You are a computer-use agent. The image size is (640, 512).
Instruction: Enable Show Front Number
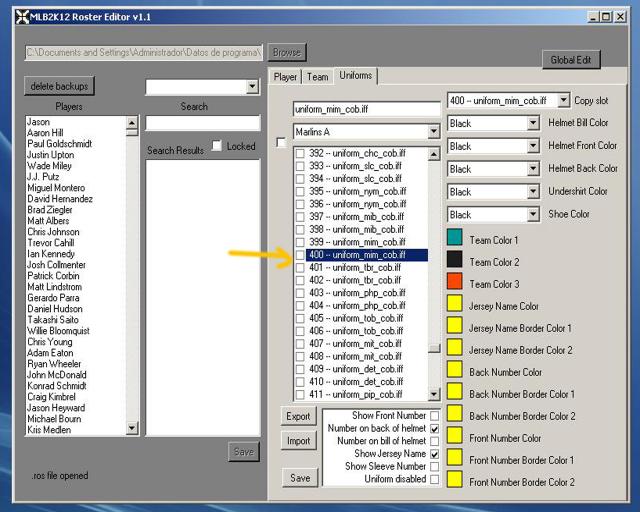click(x=435, y=416)
